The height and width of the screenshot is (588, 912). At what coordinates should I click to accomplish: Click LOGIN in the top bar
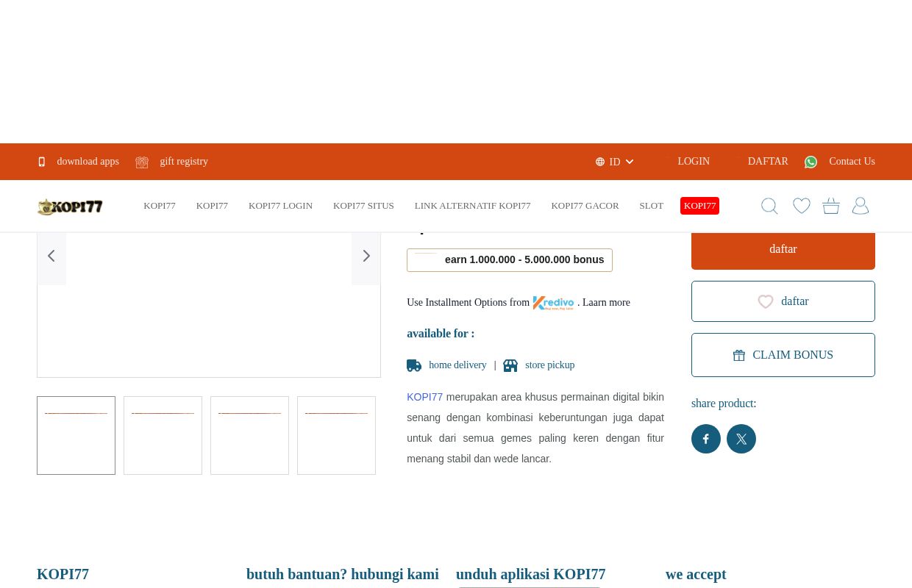(694, 162)
